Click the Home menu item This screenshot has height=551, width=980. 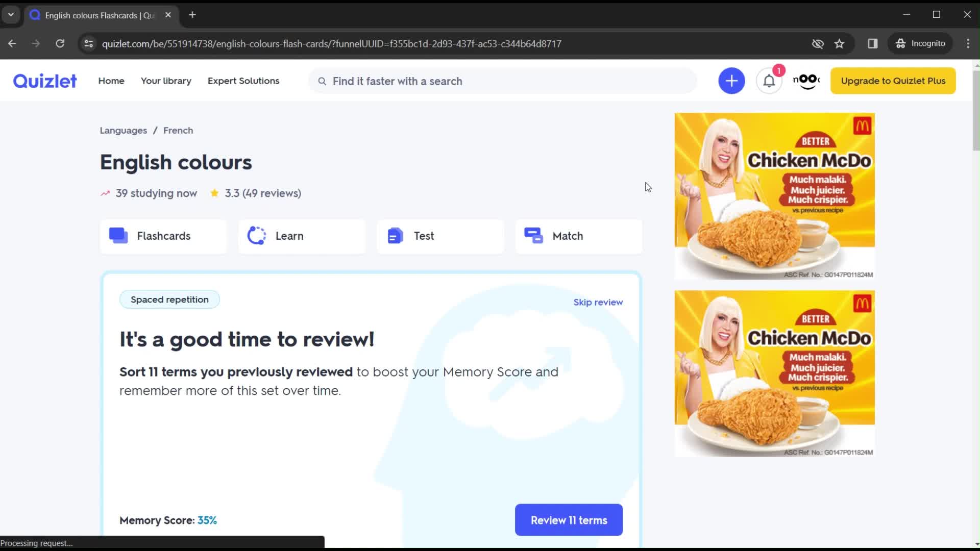111,81
